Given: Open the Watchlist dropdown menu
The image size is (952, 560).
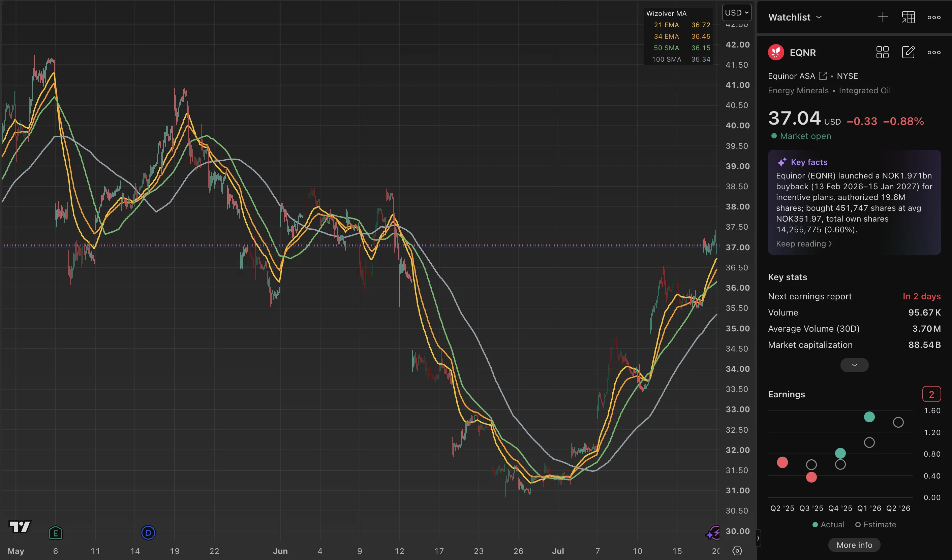Looking at the screenshot, I should click(x=795, y=18).
